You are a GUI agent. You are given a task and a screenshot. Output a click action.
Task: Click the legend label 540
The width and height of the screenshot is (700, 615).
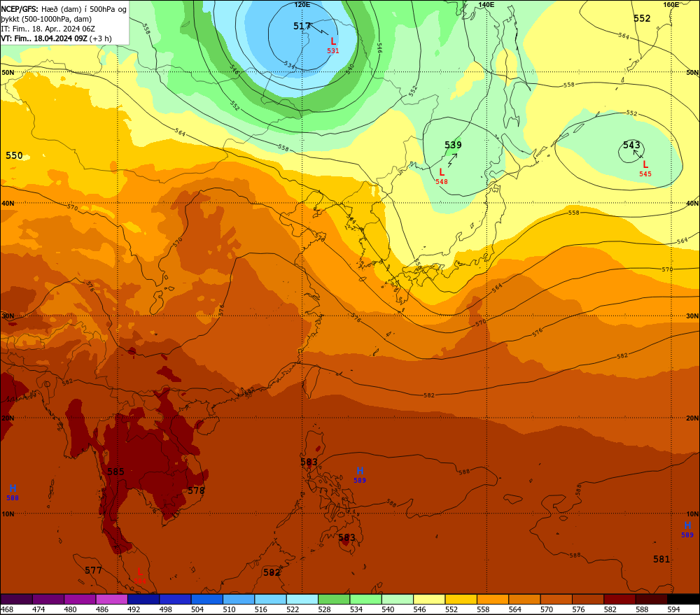coord(388,609)
